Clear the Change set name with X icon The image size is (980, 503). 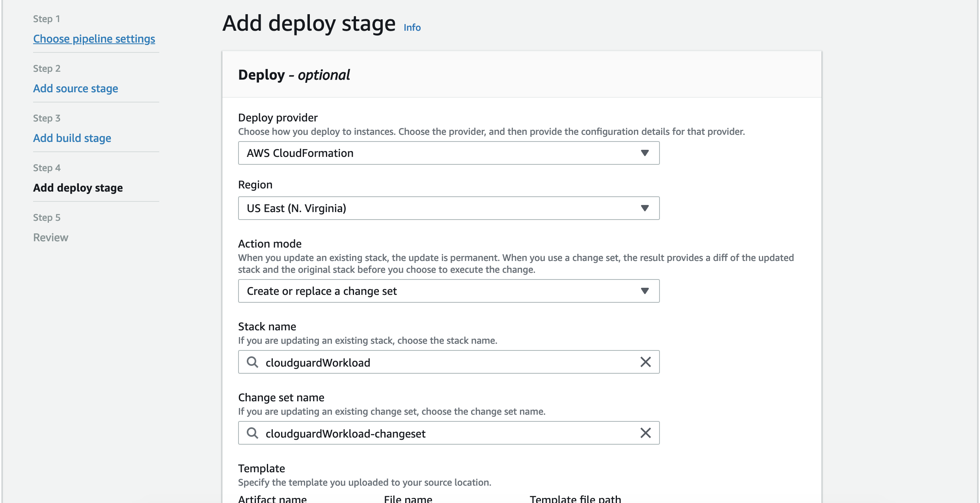645,433
